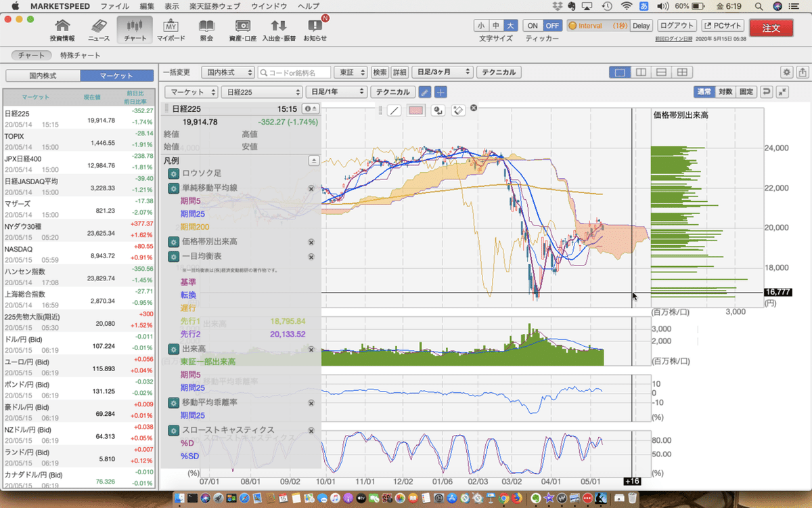The height and width of the screenshot is (508, 812).
Task: Switch to the four-pane grid chart layout
Action: 683,72
